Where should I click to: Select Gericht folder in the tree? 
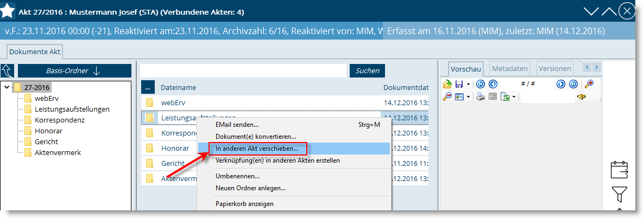(x=46, y=142)
